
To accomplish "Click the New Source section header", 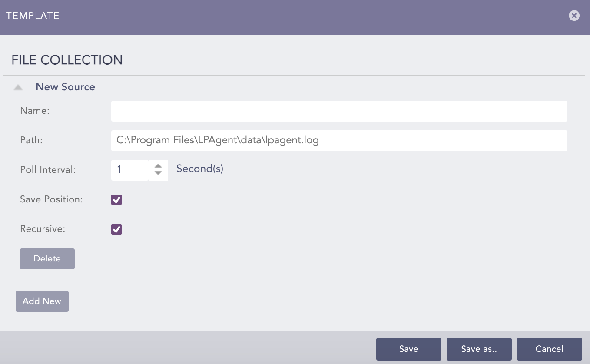I will tap(65, 87).
